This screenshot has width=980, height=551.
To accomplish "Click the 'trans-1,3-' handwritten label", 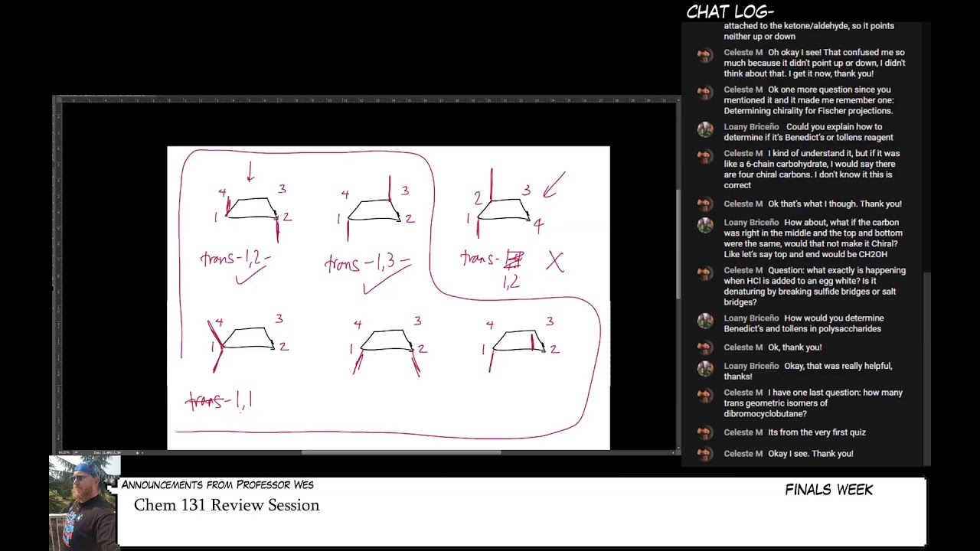I will tap(367, 263).
